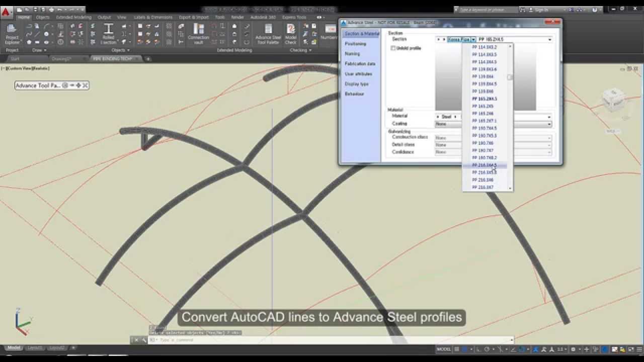This screenshot has height=362, width=644.
Task: Expand the Objects panel dropdown
Action: point(120,50)
